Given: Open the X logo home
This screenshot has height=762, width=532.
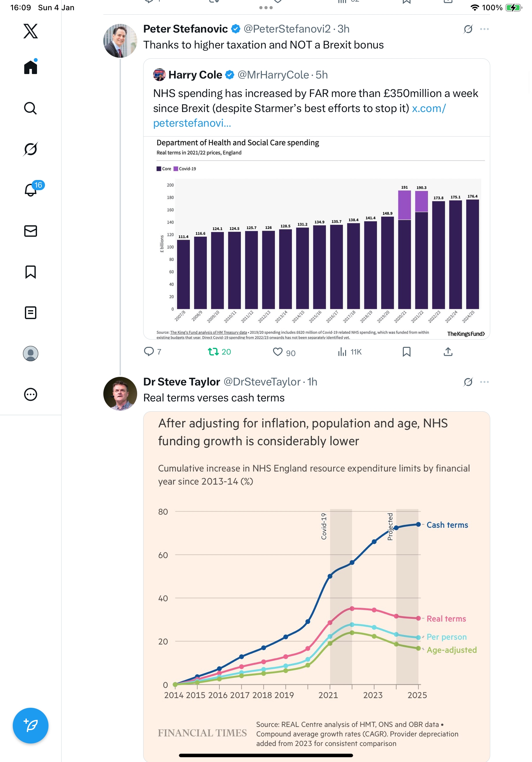Looking at the screenshot, I should click(31, 31).
